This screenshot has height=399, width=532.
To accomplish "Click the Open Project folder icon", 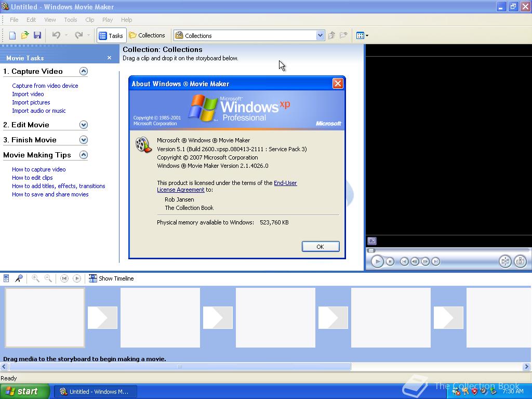I will point(25,35).
